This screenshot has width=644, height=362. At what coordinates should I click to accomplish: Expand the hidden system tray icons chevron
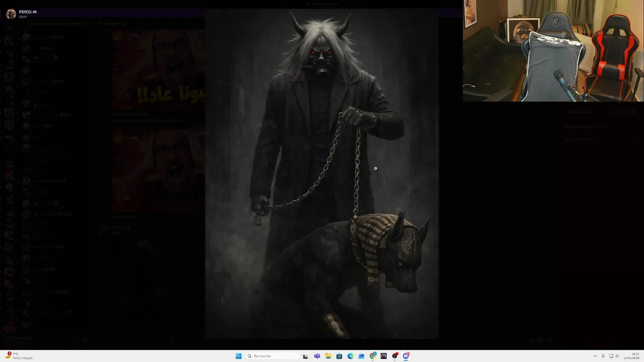595,356
